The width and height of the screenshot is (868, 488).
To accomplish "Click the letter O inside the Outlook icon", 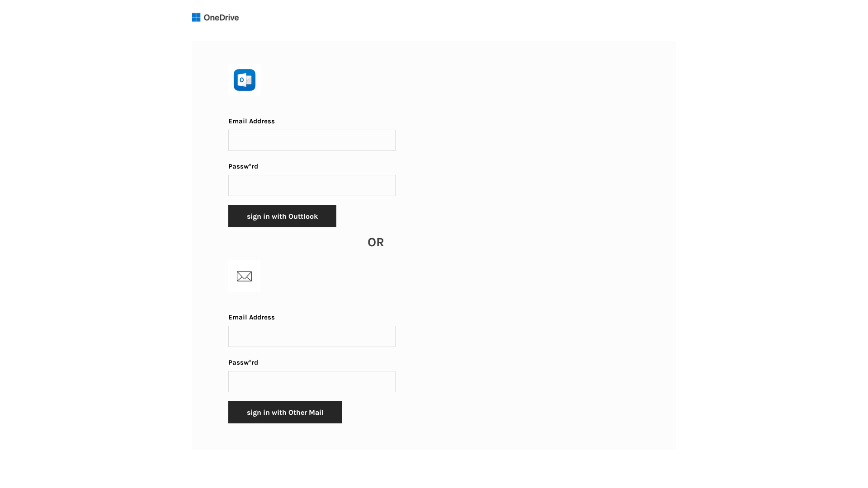I will [242, 80].
